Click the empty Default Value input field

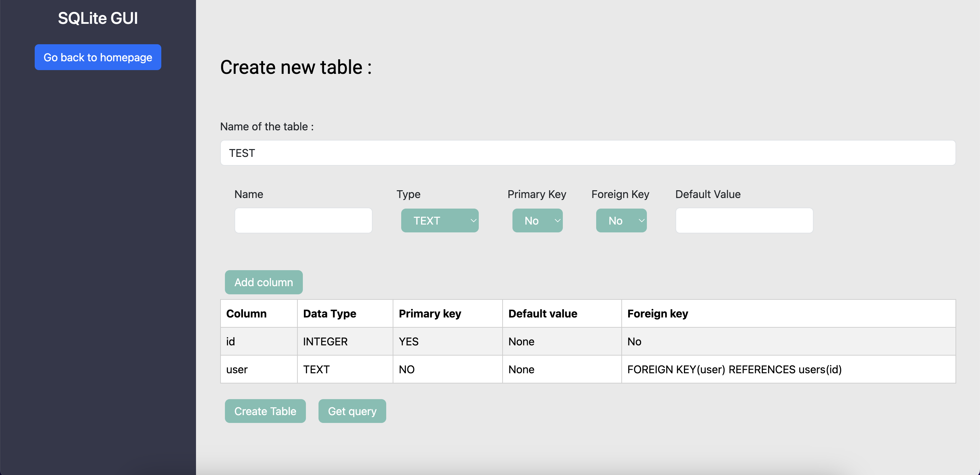pyautogui.click(x=744, y=220)
